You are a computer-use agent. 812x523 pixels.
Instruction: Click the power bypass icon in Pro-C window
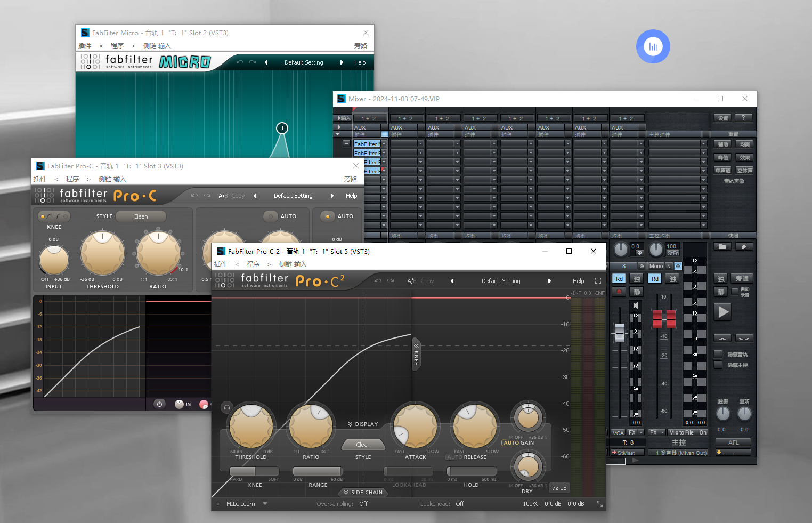pyautogui.click(x=159, y=404)
